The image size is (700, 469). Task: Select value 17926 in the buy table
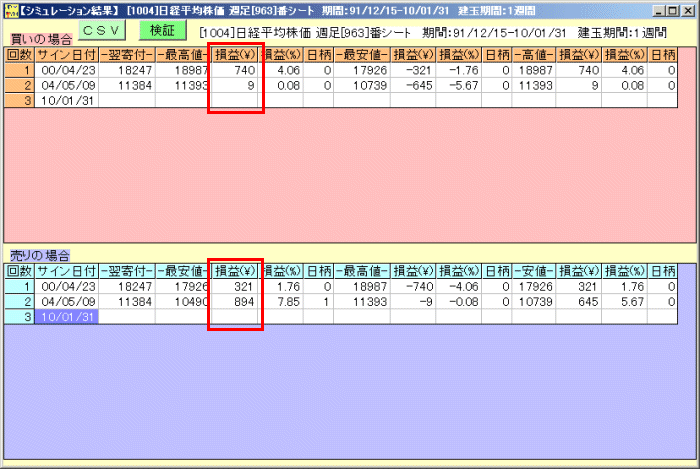click(x=362, y=70)
